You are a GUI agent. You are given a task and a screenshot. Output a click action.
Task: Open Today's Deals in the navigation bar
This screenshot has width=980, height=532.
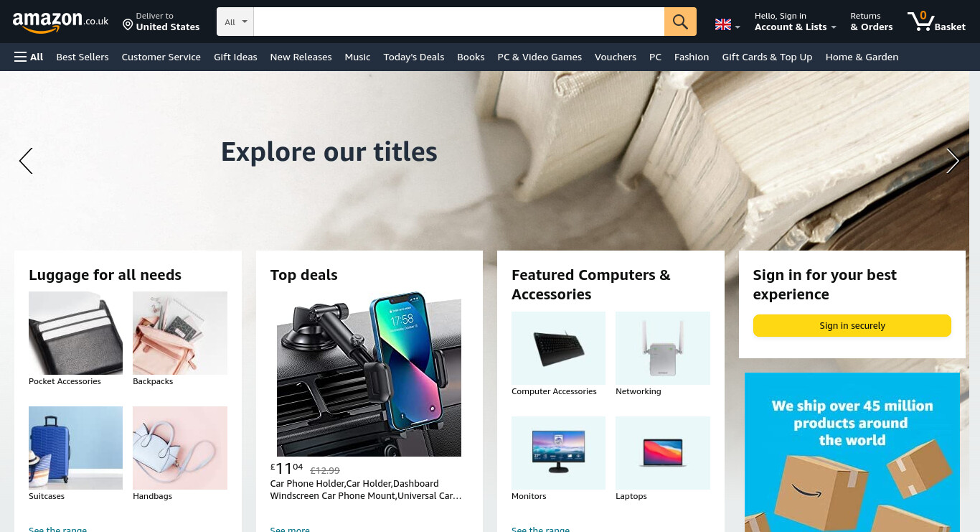point(414,57)
